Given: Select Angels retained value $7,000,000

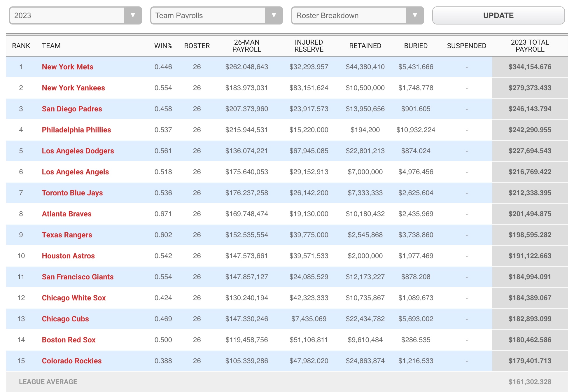Looking at the screenshot, I should (365, 172).
